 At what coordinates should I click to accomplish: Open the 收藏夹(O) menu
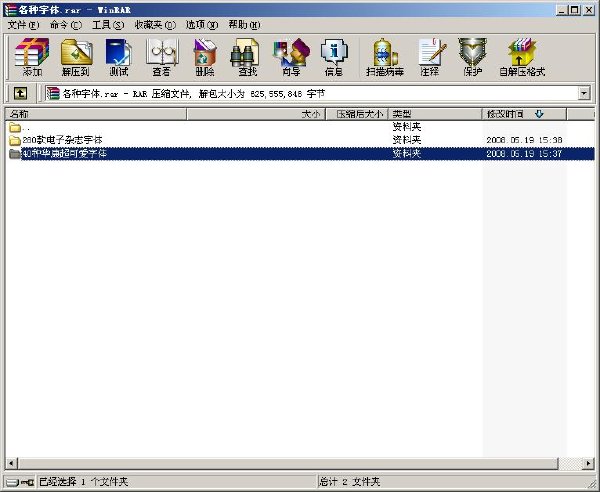pyautogui.click(x=155, y=25)
